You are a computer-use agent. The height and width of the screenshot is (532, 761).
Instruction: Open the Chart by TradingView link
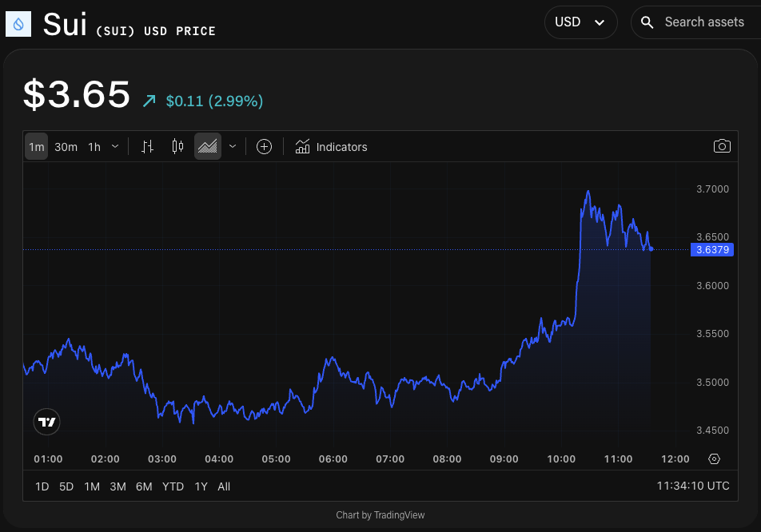tap(380, 514)
